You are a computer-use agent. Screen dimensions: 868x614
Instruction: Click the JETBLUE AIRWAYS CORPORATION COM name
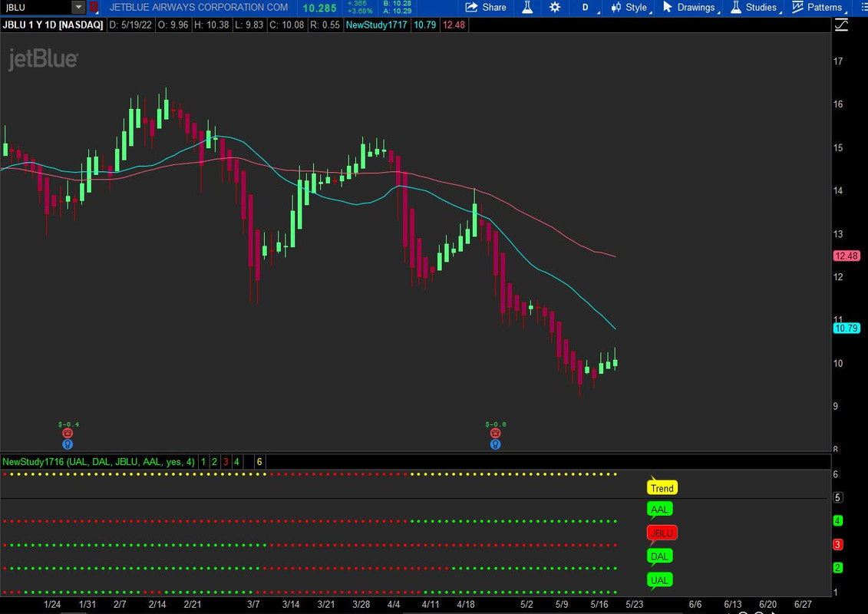(199, 8)
